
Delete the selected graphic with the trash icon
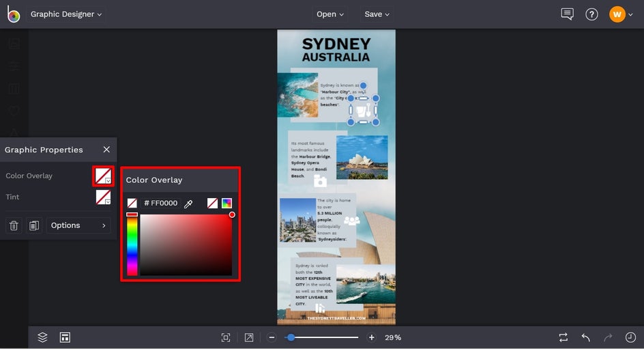(14, 225)
